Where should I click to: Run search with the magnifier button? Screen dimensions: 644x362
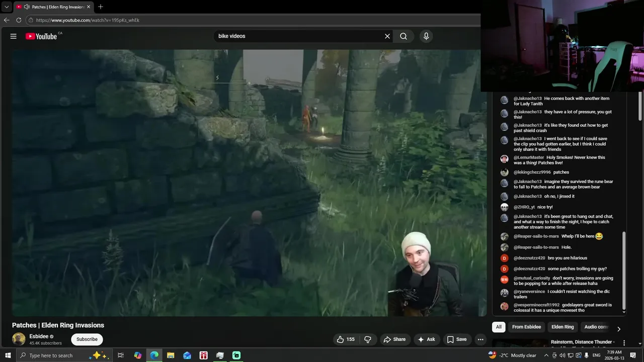404,36
